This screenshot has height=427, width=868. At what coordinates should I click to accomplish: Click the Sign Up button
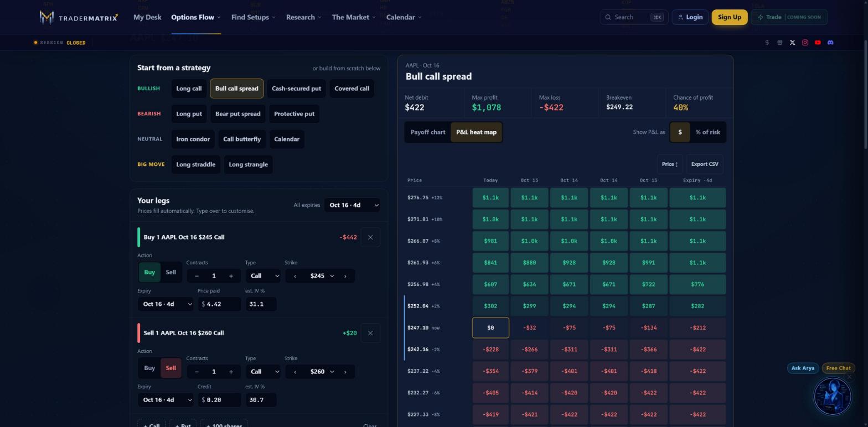click(730, 17)
